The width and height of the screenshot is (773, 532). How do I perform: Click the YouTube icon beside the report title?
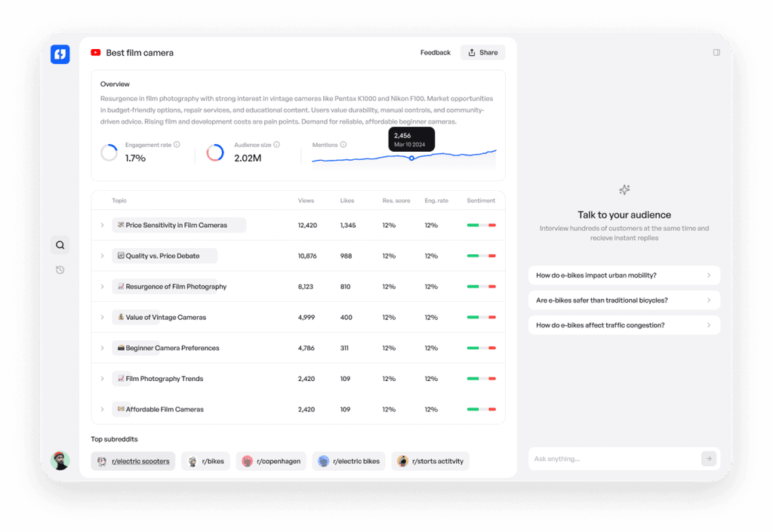click(94, 53)
